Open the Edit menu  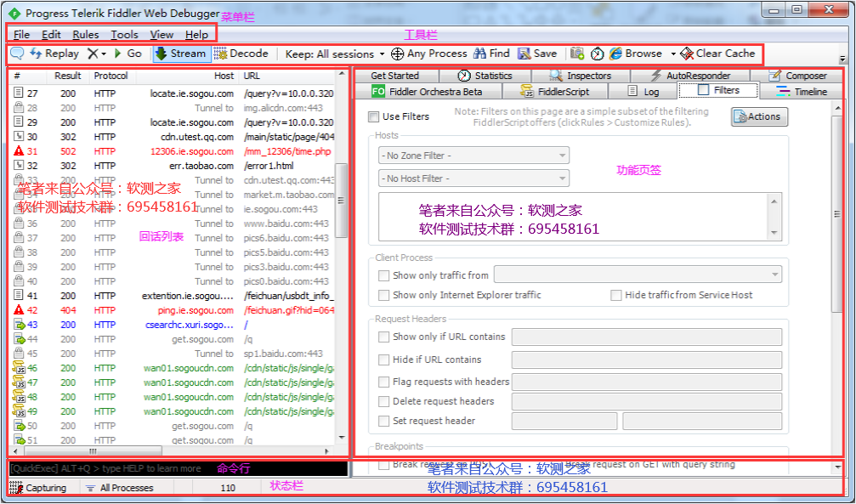coord(51,34)
